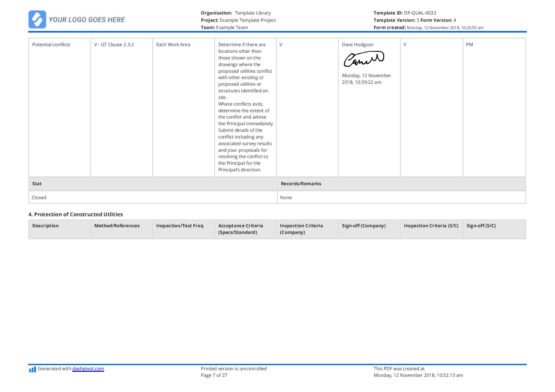Click 'Project: Example Template Project' line
555x392 pixels.
238,20
